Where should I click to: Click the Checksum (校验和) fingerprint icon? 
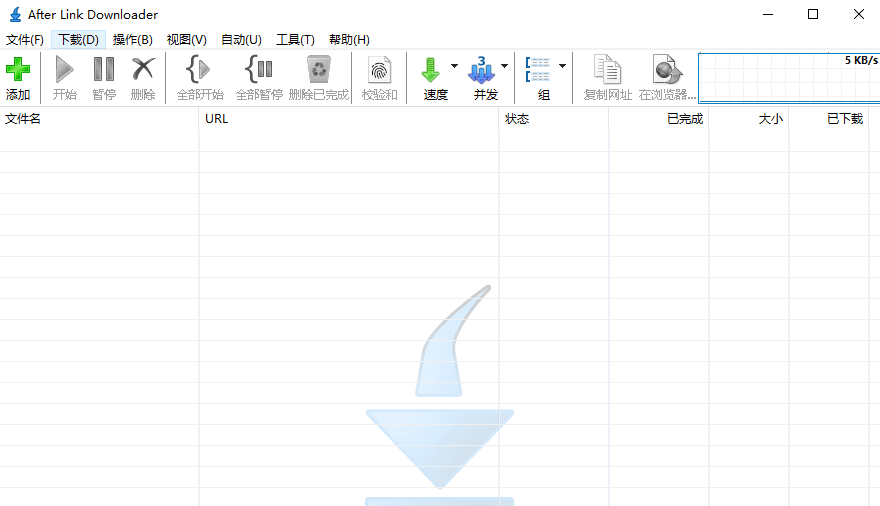tap(379, 70)
